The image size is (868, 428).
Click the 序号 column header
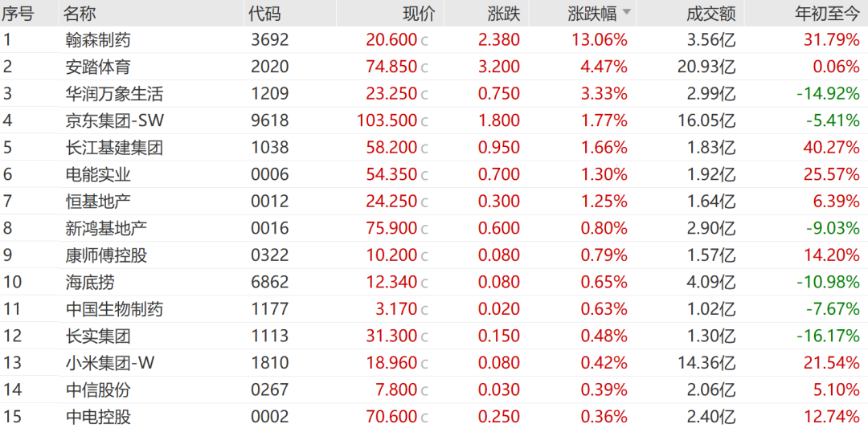[x=18, y=14]
